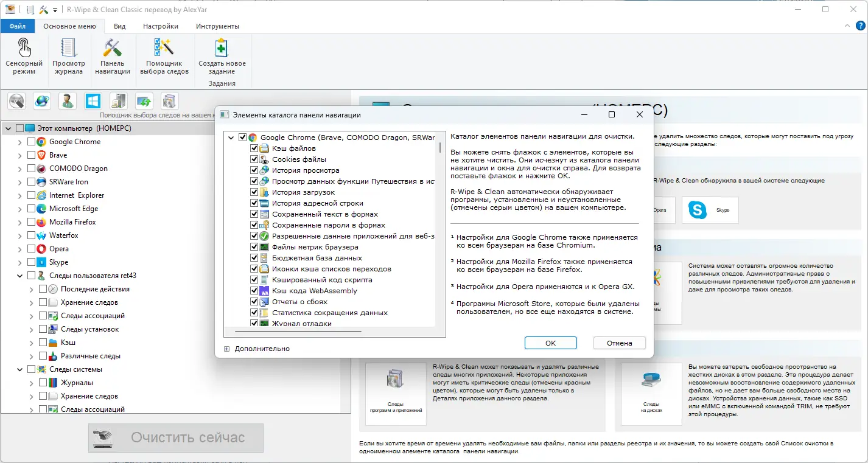Click the COMODO Dragon icon in the main tree
Viewport: 868px width, 463px height.
tap(41, 169)
